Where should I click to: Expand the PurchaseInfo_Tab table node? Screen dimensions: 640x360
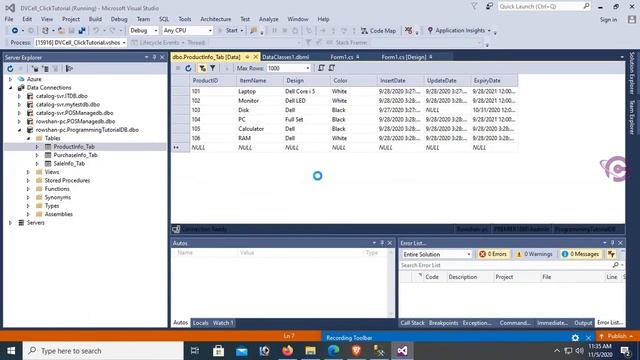37,155
